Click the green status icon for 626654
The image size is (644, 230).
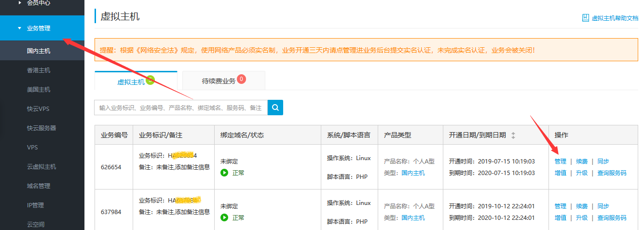pyautogui.click(x=224, y=173)
